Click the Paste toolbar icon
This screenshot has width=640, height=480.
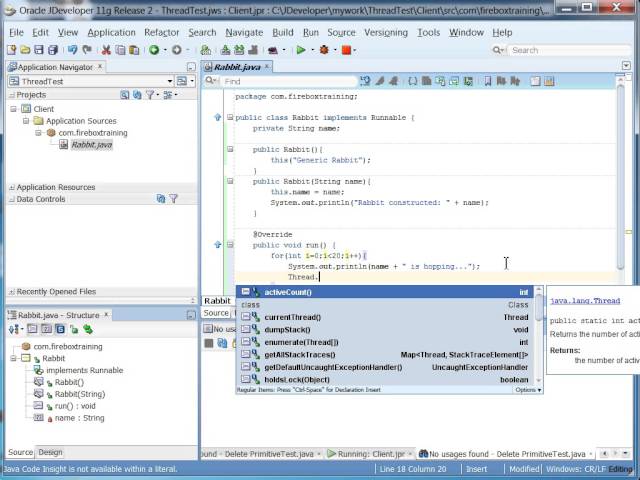tap(134, 50)
